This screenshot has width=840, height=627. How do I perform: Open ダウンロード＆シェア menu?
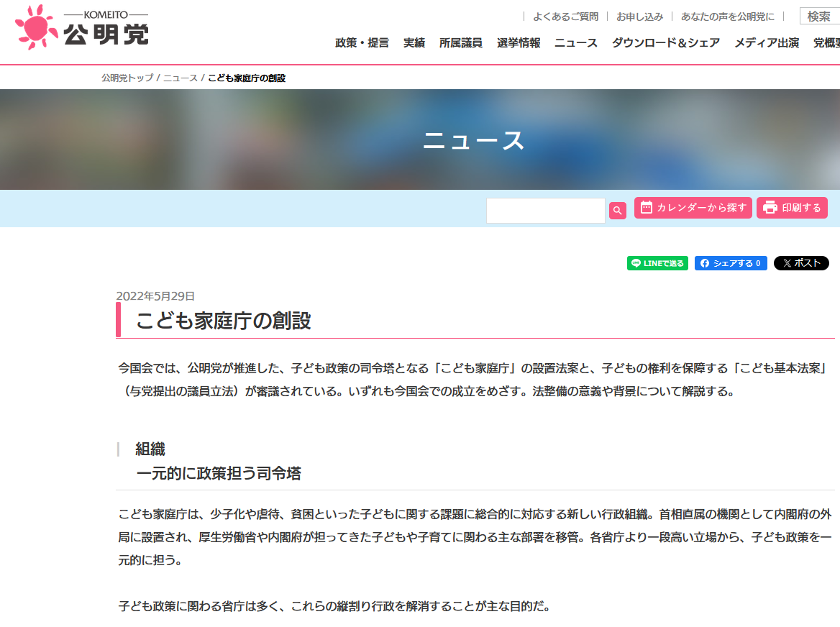click(666, 43)
